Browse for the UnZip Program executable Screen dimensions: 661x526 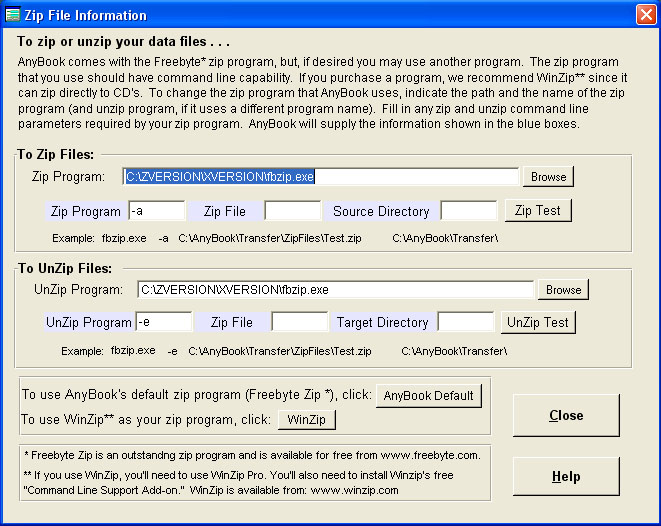[x=563, y=290]
